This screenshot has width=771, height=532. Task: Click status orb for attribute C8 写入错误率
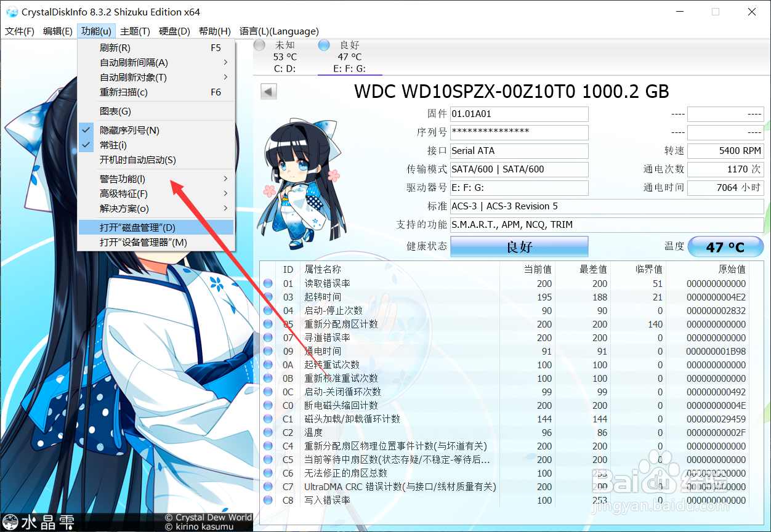268,501
